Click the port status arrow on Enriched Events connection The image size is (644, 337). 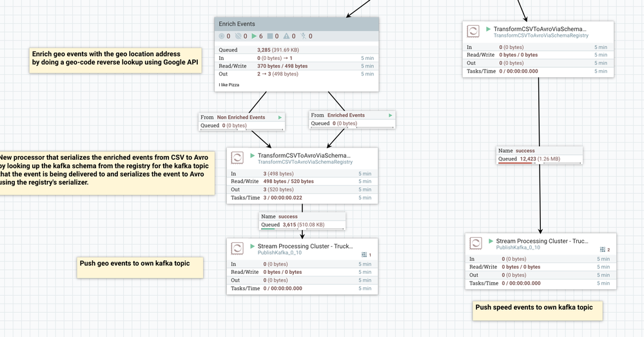point(391,115)
